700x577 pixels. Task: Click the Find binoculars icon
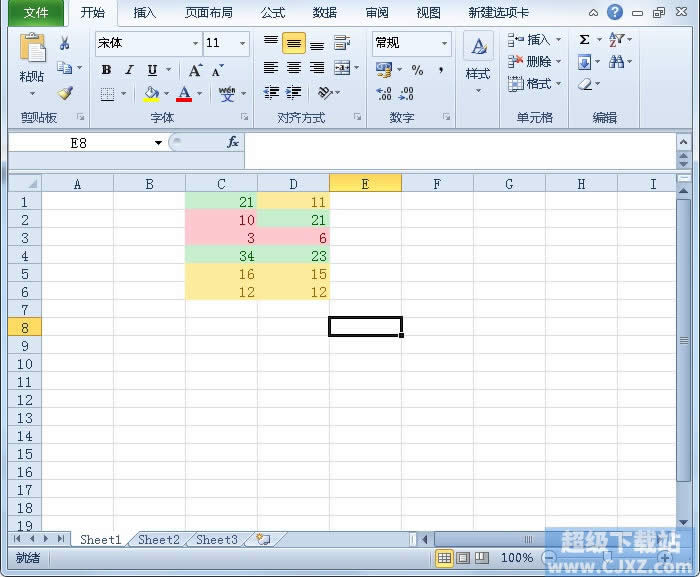click(x=617, y=62)
